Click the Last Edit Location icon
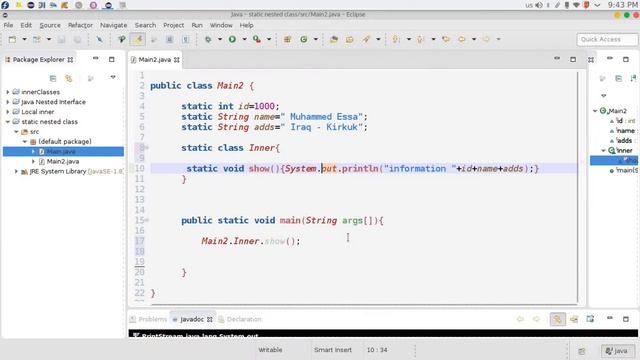 coord(445,39)
